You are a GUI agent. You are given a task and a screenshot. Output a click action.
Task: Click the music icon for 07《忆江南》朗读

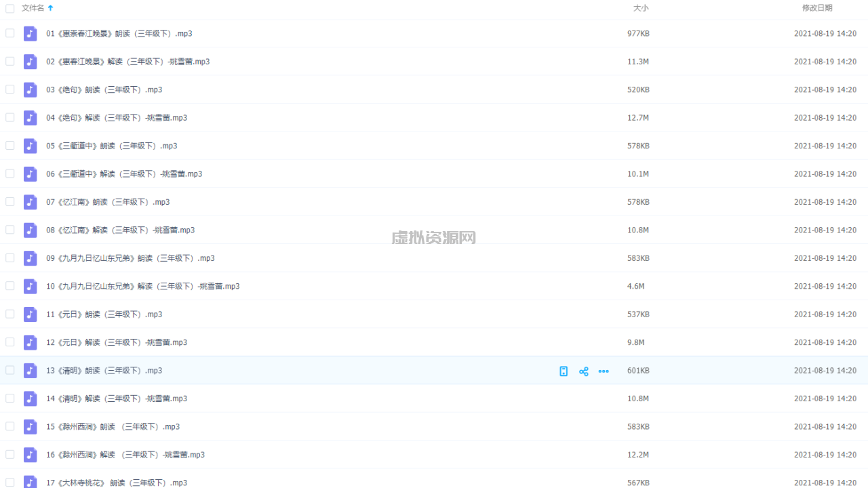[30, 202]
